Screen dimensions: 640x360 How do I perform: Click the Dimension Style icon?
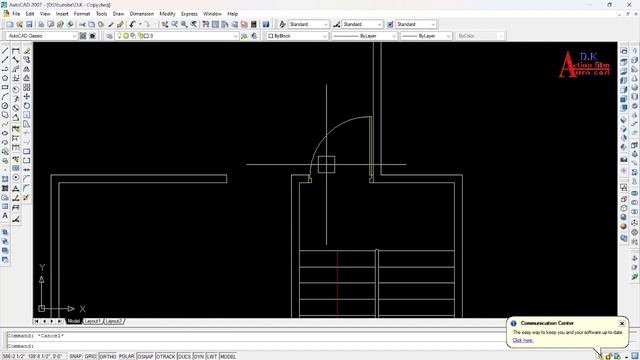click(x=336, y=24)
